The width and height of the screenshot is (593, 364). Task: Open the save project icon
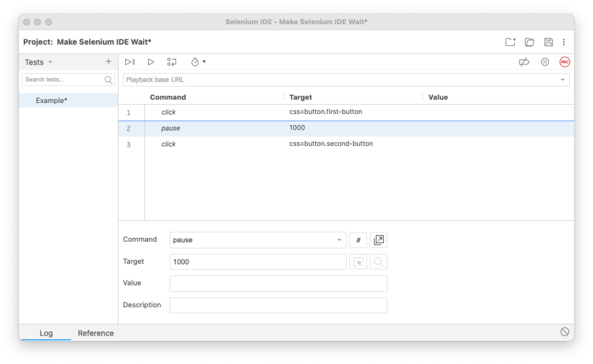547,42
